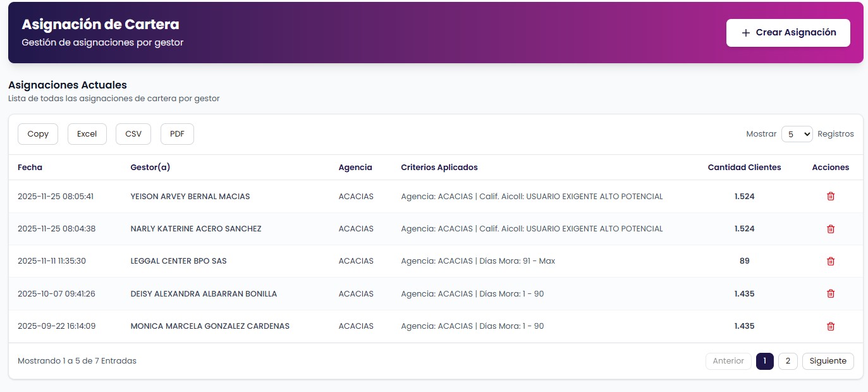Select page 1 in pagination
Screen dimensions: 868x392
coord(764,361)
